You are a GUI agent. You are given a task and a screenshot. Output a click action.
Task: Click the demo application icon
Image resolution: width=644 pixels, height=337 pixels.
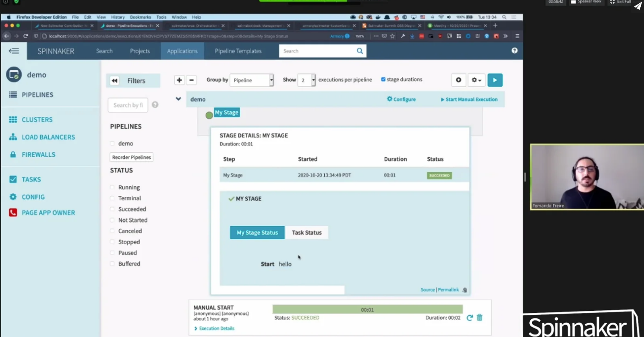pos(14,75)
